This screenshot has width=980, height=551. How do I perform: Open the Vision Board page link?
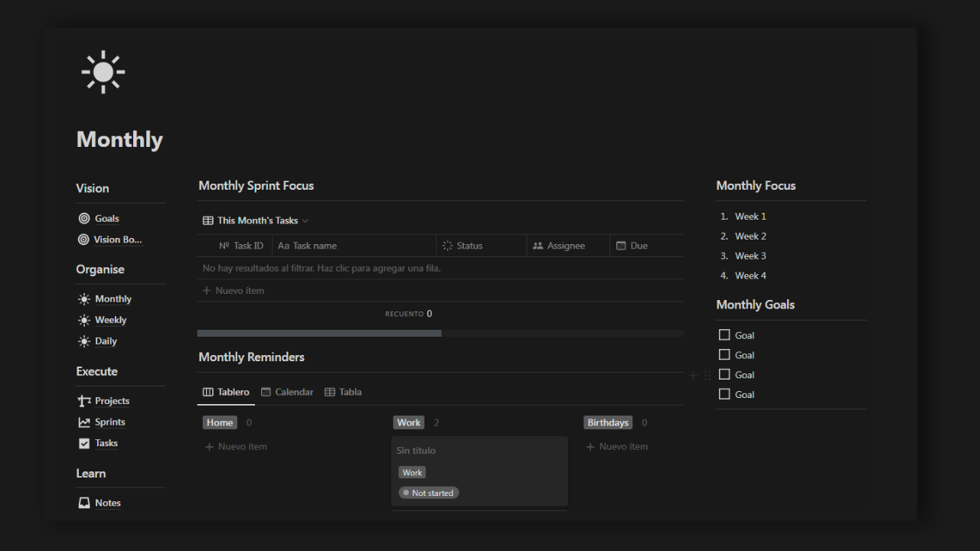tap(118, 240)
